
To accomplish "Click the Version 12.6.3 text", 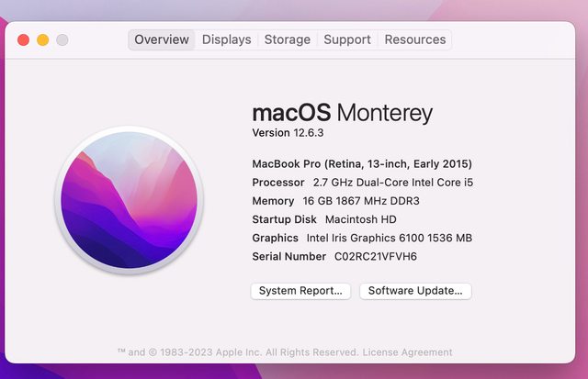I will click(288, 133).
